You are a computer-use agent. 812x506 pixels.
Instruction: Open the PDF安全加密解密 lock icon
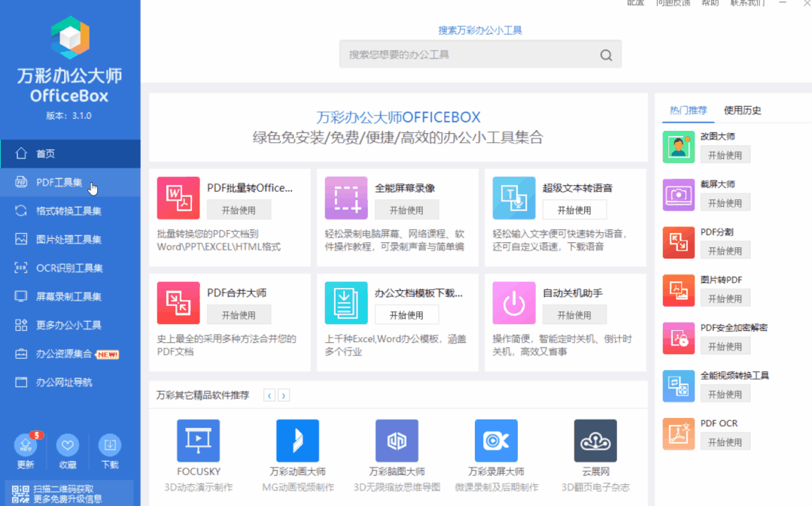678,338
